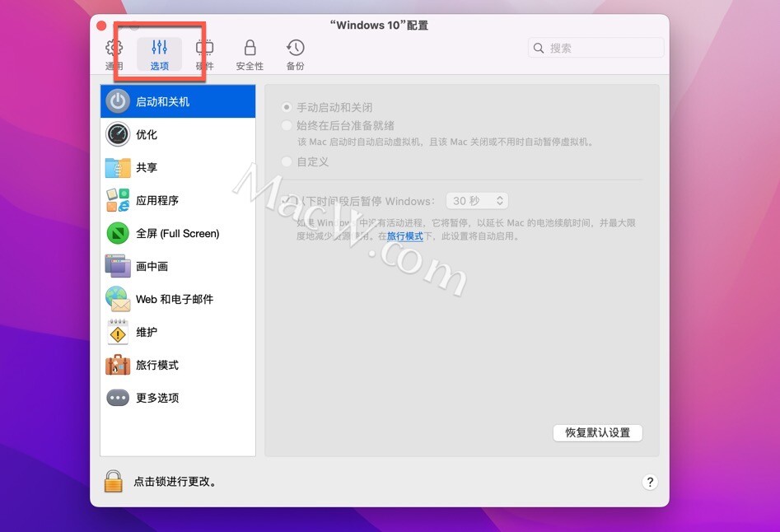The image size is (780, 532).
Task: Click the 点击锁进行更改 text
Action: (x=175, y=481)
